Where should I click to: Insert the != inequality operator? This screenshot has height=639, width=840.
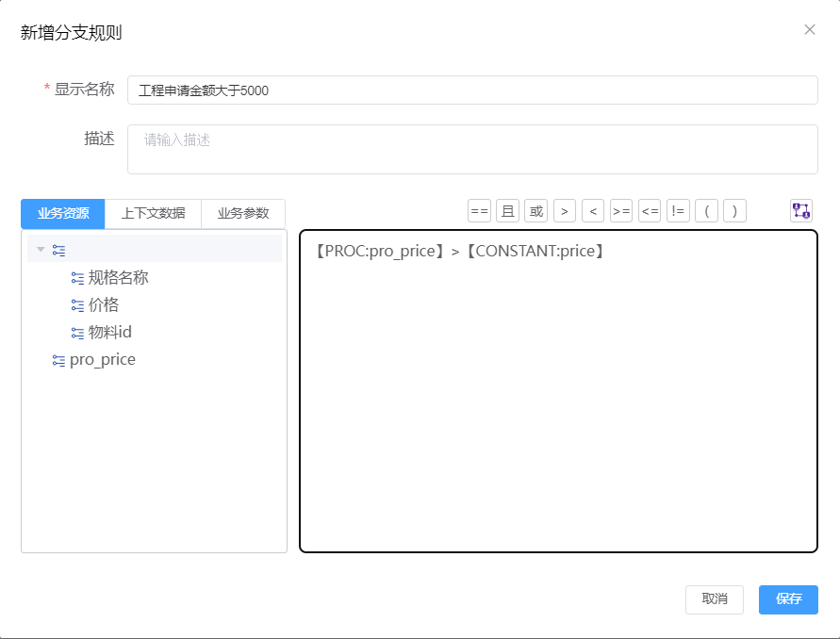(x=678, y=210)
